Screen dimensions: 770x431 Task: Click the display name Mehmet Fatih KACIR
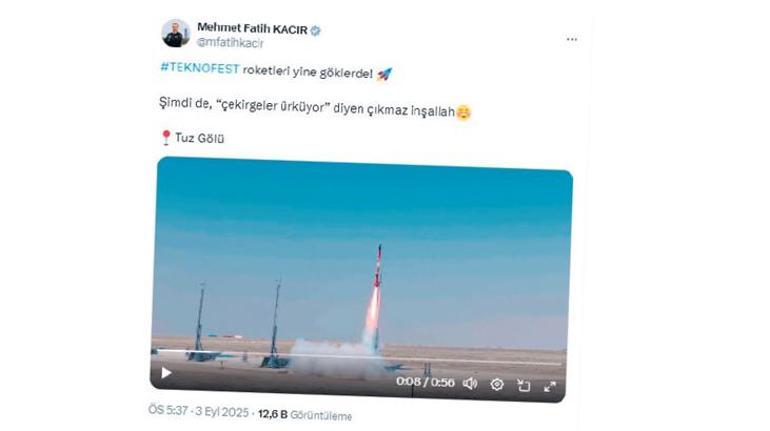(x=252, y=29)
